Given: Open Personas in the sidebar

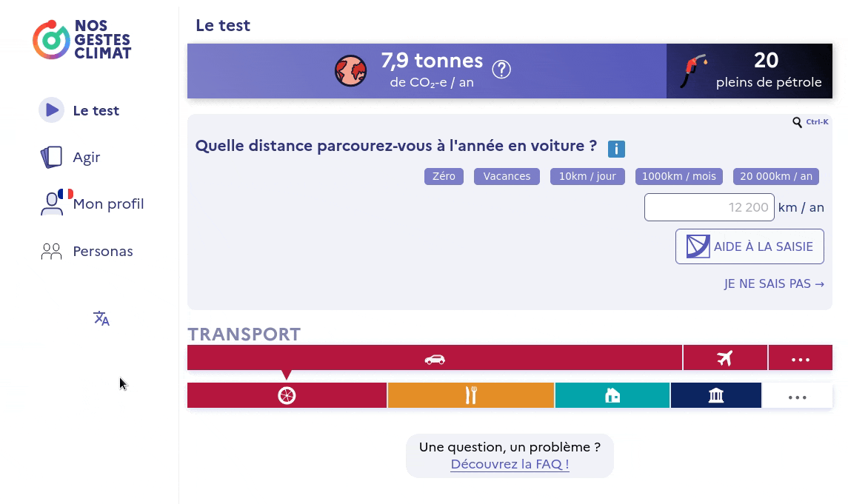Looking at the screenshot, I should coord(102,251).
